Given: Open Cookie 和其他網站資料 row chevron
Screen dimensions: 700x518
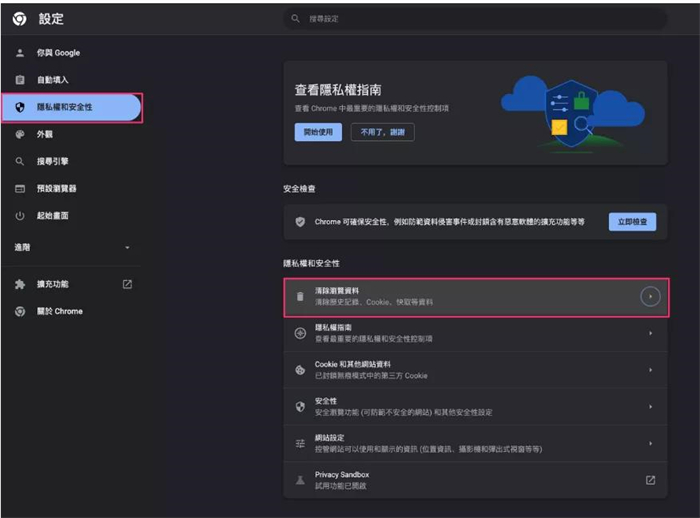Looking at the screenshot, I should (x=650, y=370).
